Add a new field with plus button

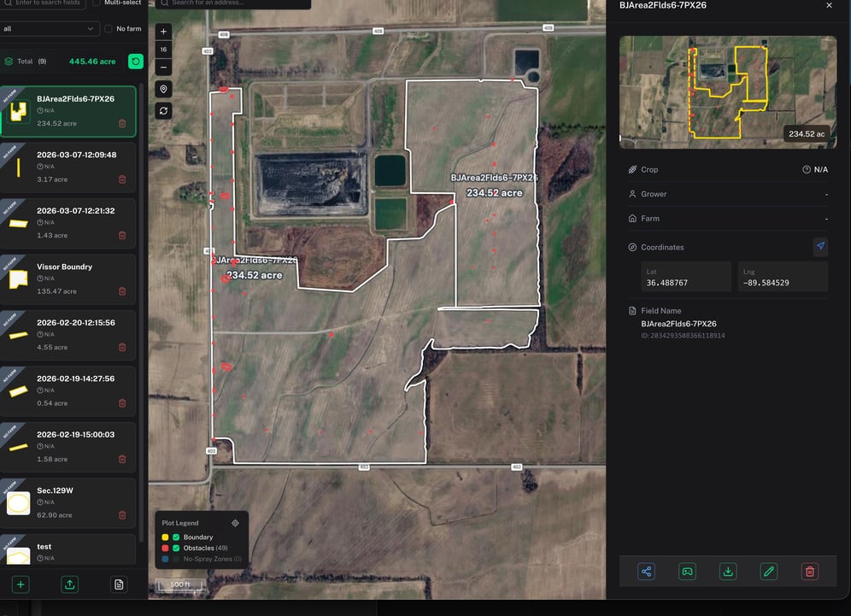tap(21, 584)
